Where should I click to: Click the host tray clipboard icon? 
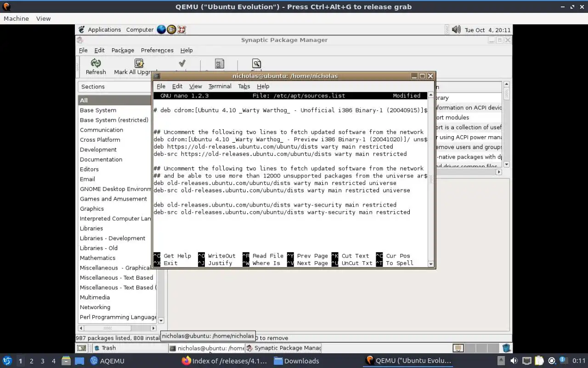[539, 361]
